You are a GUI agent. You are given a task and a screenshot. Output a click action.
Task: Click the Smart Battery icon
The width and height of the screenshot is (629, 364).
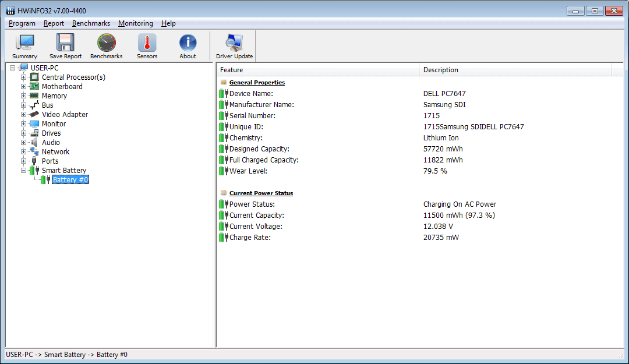click(x=34, y=170)
